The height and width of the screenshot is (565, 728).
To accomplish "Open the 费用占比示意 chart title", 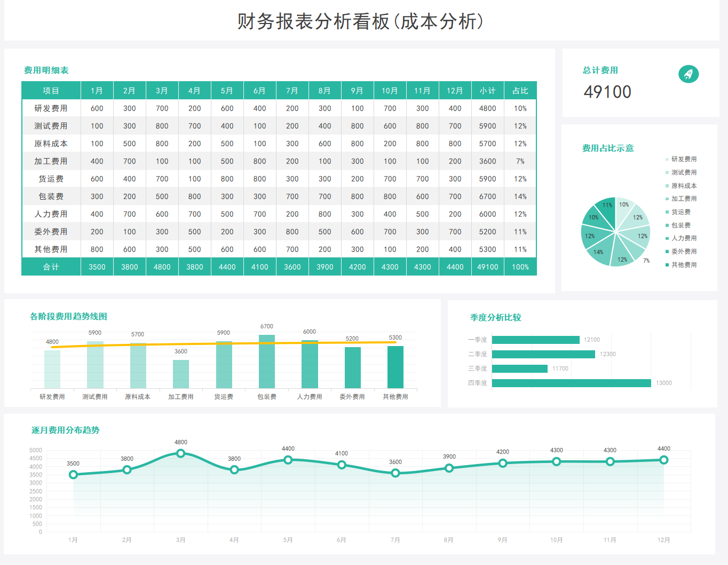I will (x=608, y=148).
